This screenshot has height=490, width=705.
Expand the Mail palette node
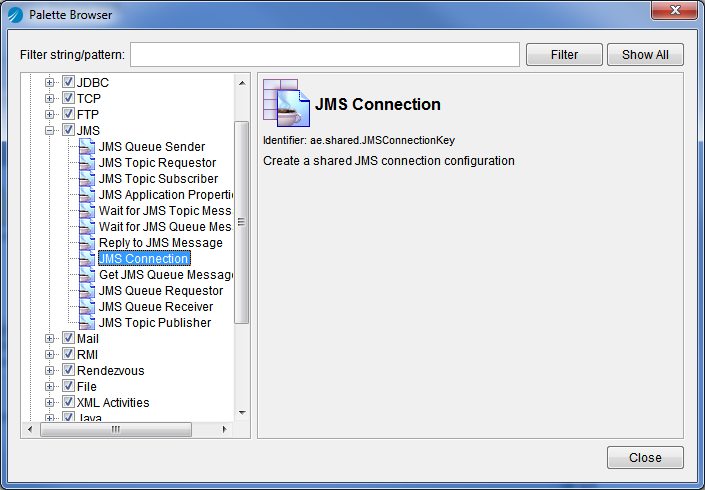[49, 339]
